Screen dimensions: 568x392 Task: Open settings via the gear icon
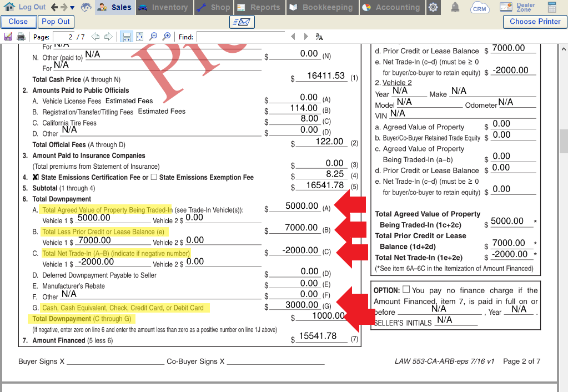click(x=433, y=7)
